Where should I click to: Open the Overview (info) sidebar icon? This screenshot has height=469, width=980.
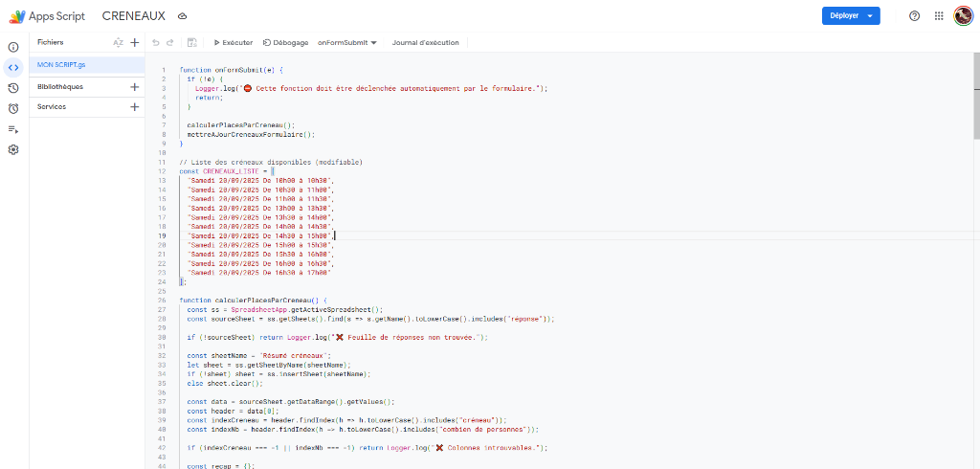click(13, 47)
